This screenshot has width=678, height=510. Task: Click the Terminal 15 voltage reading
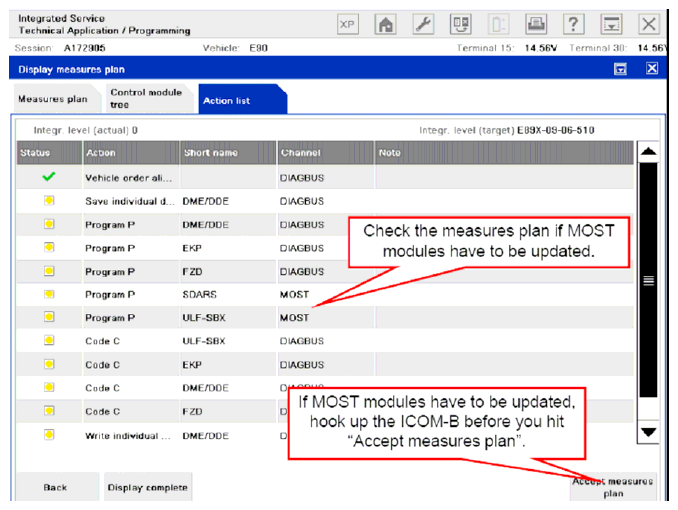coord(540,48)
